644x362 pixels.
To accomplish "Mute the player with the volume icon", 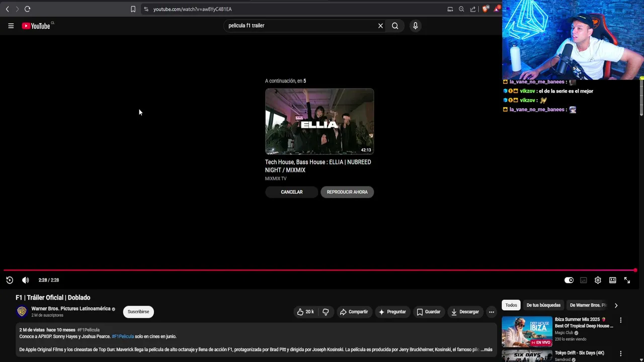I will [x=26, y=280].
